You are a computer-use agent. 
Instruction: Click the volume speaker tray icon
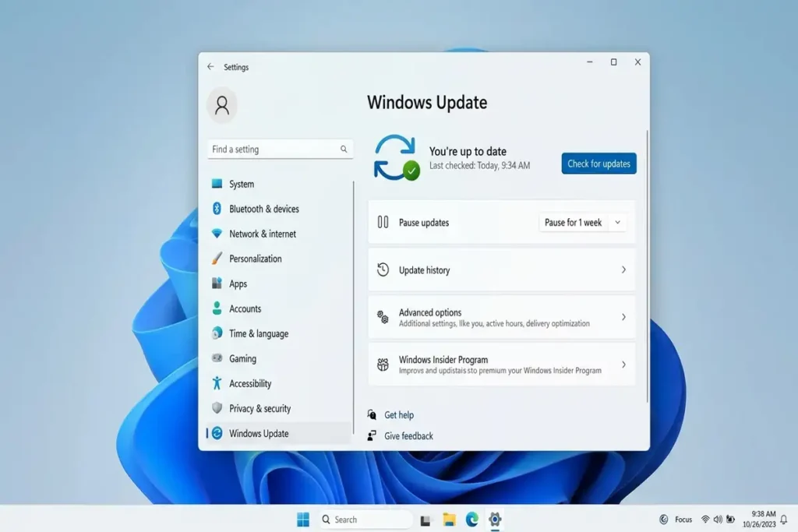718,520
